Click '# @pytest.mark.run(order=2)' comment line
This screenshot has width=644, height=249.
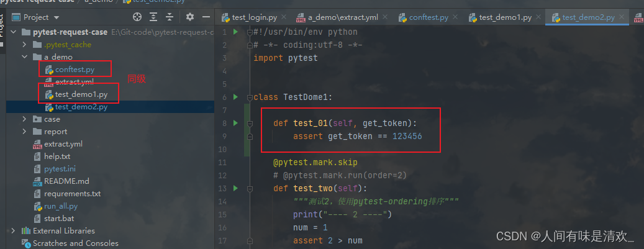(340, 176)
